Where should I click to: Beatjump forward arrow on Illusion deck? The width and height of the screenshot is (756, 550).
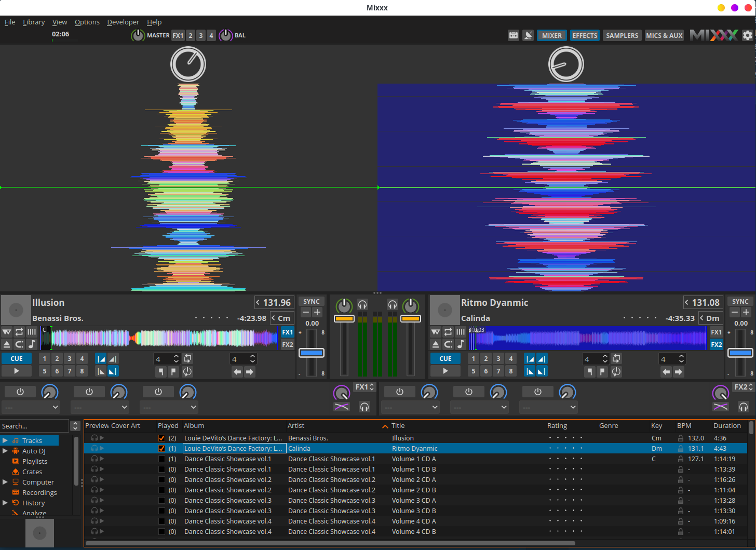pos(250,371)
